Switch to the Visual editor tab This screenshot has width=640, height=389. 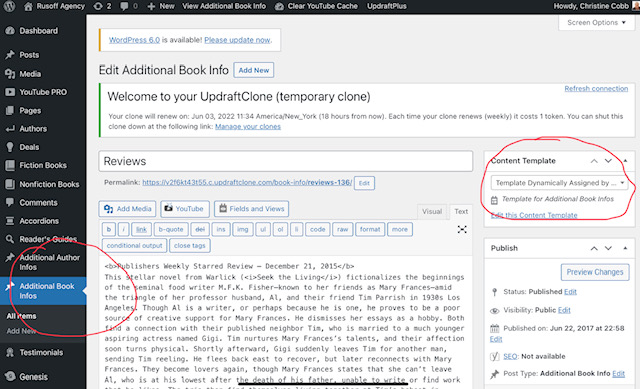[432, 211]
